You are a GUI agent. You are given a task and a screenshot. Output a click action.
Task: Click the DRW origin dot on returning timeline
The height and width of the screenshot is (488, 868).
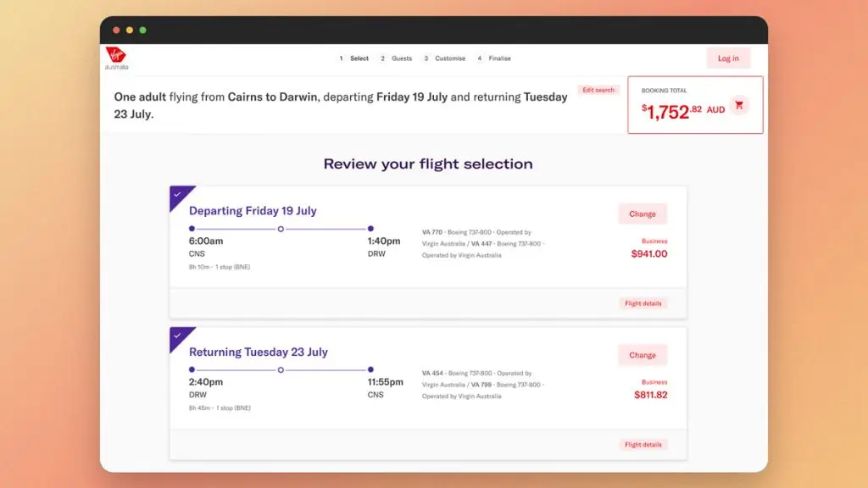pos(192,369)
